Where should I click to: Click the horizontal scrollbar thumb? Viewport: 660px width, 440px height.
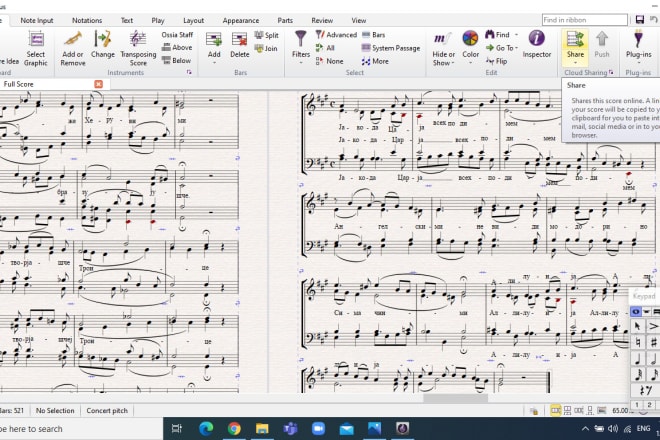click(455, 397)
